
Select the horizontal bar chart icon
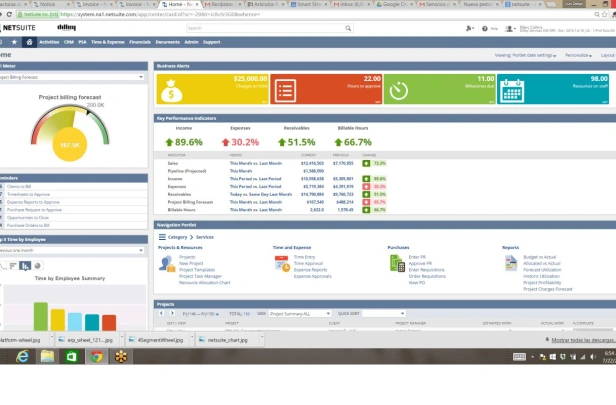click(13, 266)
